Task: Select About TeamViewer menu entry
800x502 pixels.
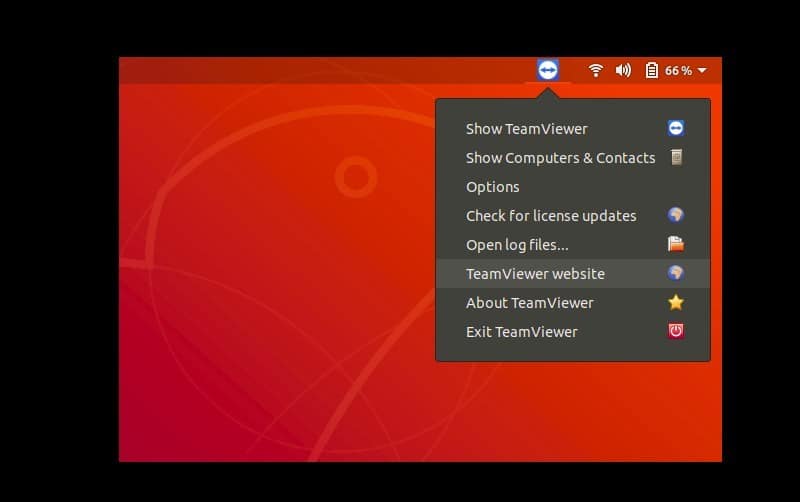Action: coord(573,303)
